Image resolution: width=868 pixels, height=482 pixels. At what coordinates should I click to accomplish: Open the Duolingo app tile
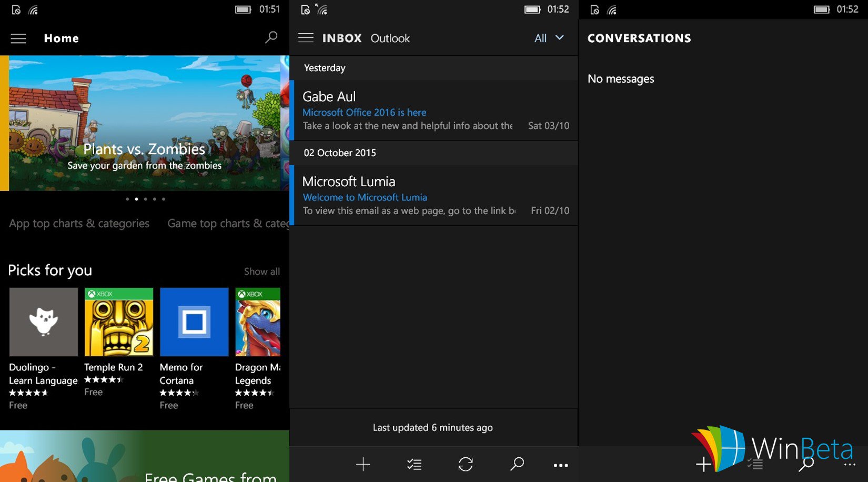pos(43,322)
